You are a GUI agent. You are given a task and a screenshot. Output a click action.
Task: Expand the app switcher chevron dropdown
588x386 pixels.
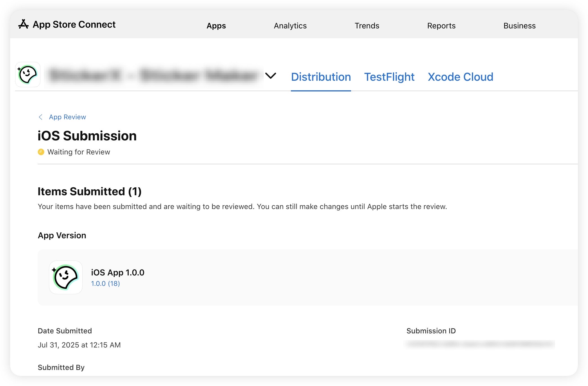[x=271, y=75]
